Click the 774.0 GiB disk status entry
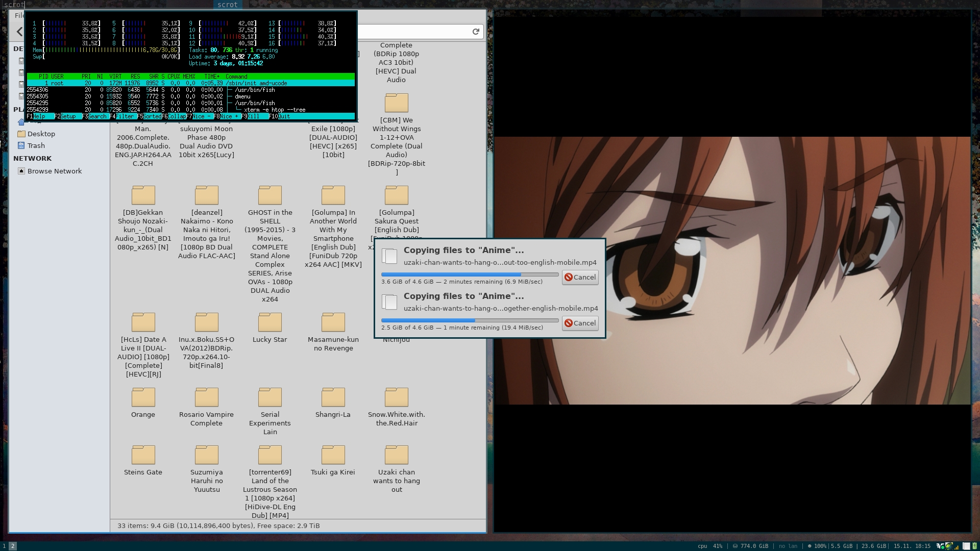980x551 pixels. click(x=750, y=546)
